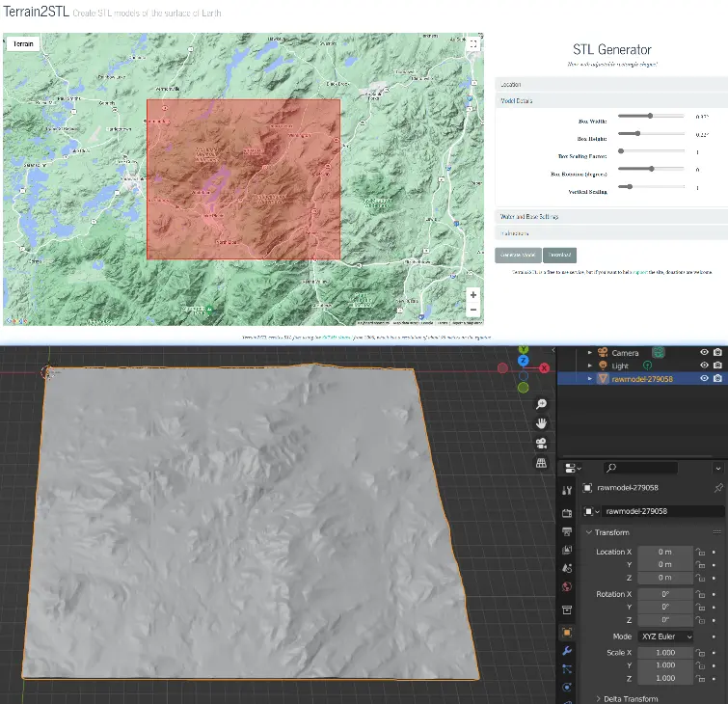Open the properties options dropdown arrow
This screenshot has width=728, height=704.
pyautogui.click(x=718, y=468)
